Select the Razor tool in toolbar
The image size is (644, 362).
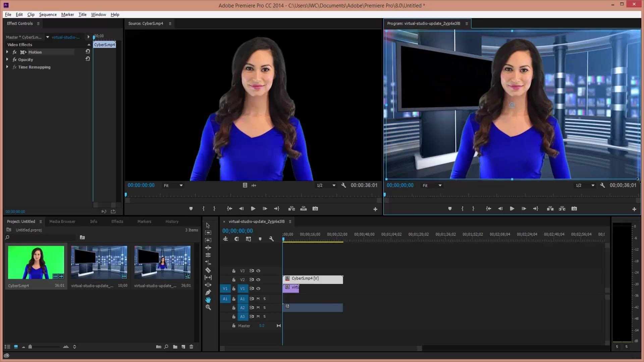(208, 269)
